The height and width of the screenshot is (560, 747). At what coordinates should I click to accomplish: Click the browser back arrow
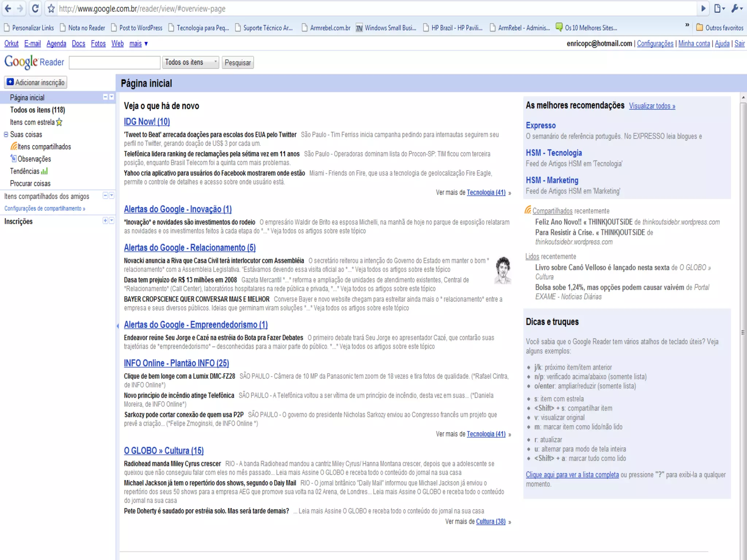pos(8,8)
